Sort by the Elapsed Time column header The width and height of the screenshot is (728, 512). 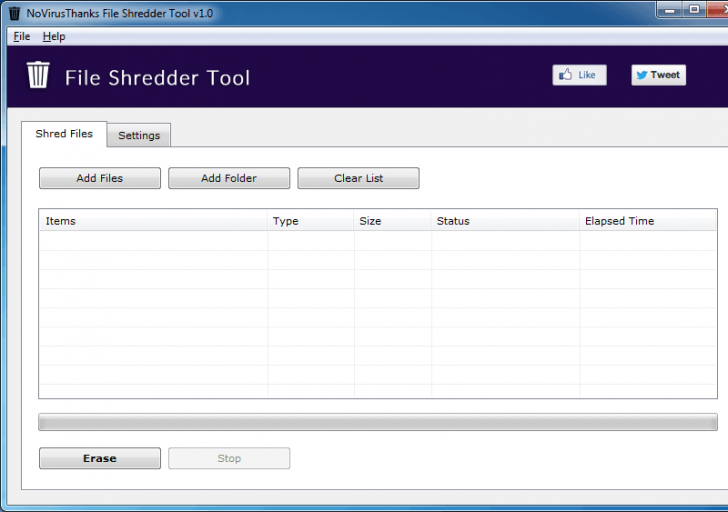point(648,221)
